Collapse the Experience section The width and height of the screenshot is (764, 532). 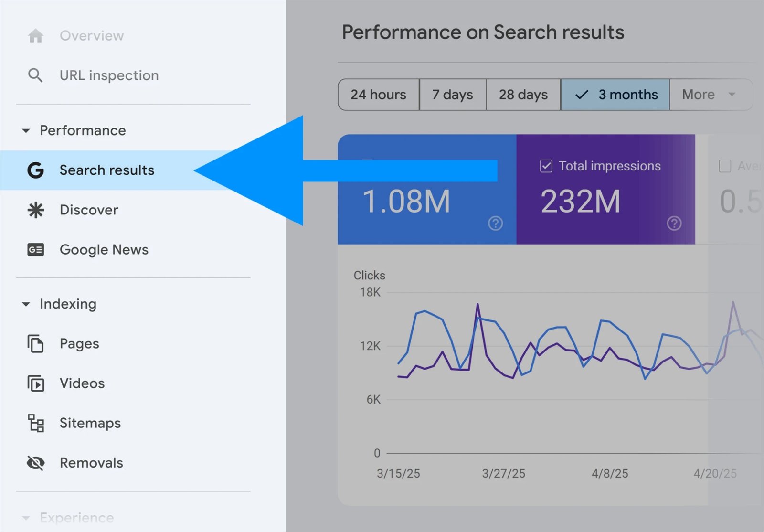[26, 518]
